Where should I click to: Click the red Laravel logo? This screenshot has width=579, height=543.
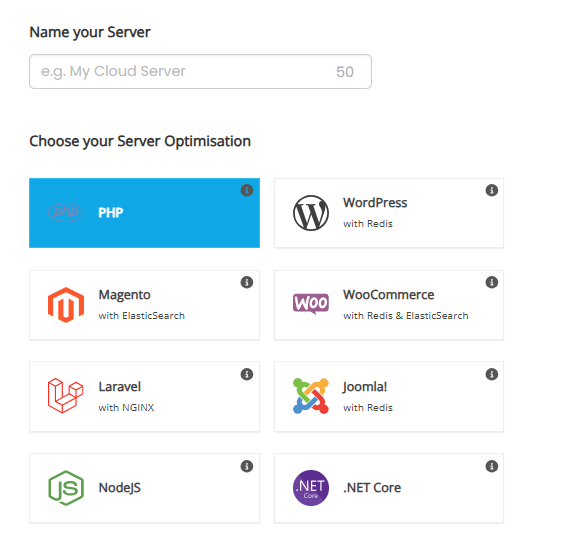pos(66,396)
